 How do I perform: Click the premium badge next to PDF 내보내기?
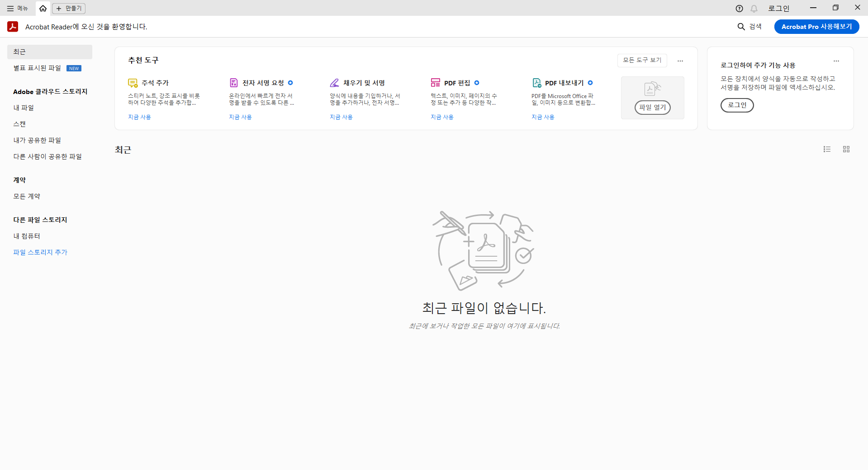(x=590, y=83)
